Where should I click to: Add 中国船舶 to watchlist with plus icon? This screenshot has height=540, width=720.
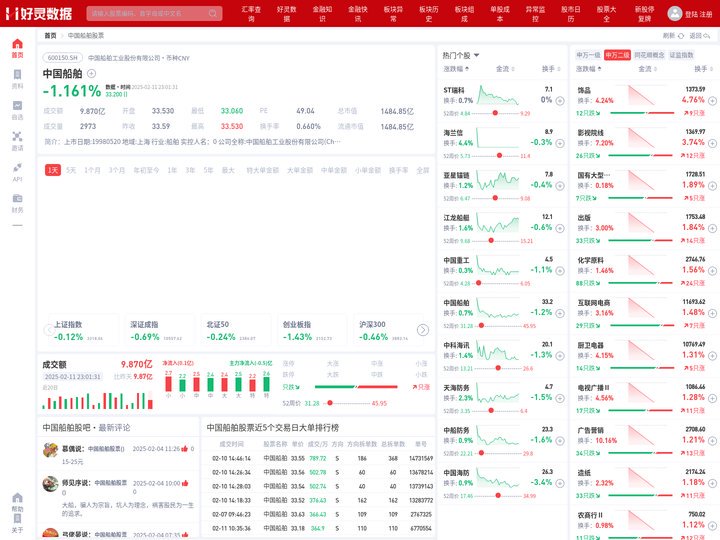click(91, 73)
